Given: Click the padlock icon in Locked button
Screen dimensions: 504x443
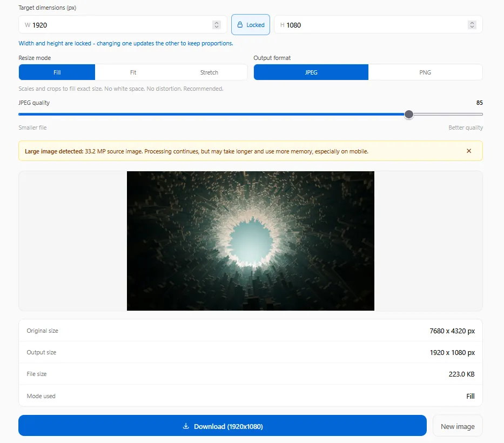Looking at the screenshot, I should (240, 25).
